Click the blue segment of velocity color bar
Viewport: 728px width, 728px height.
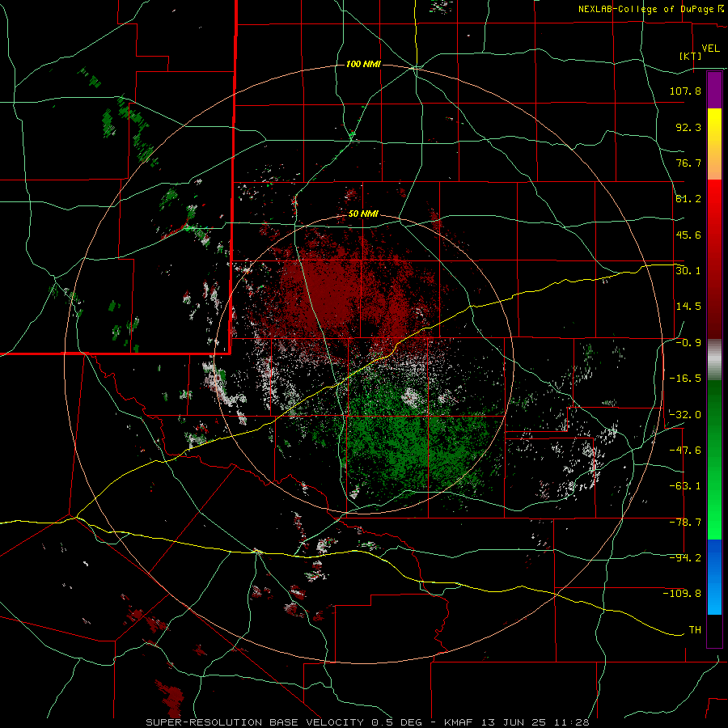714,577
